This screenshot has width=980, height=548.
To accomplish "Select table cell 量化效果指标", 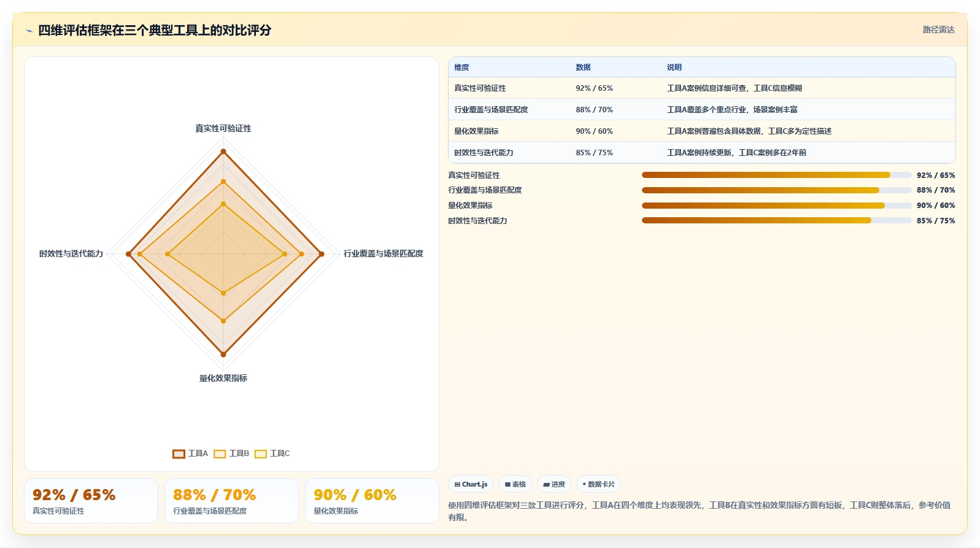I will pos(476,131).
